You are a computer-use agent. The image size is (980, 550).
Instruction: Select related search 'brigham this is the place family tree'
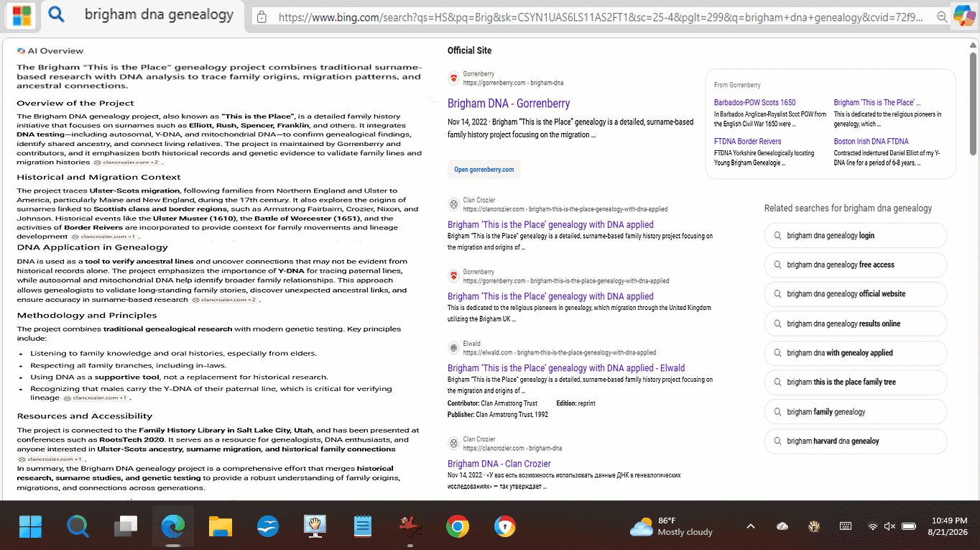[x=856, y=382]
